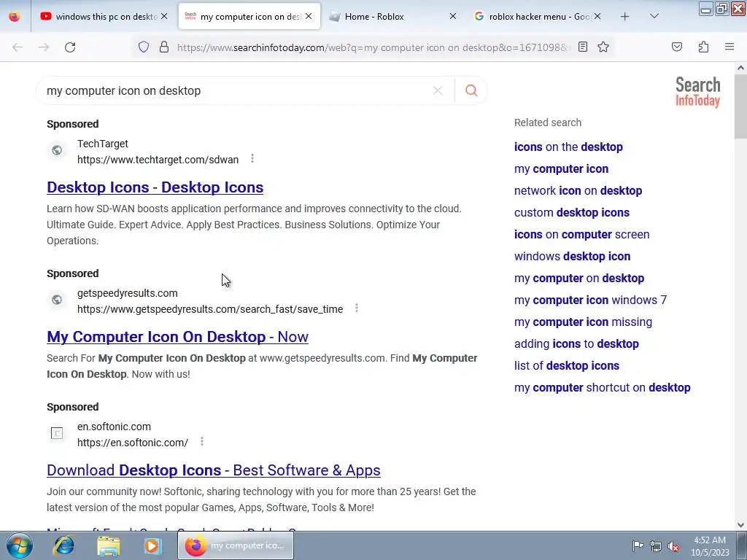Expand the list all tabs chevron

coord(654,16)
